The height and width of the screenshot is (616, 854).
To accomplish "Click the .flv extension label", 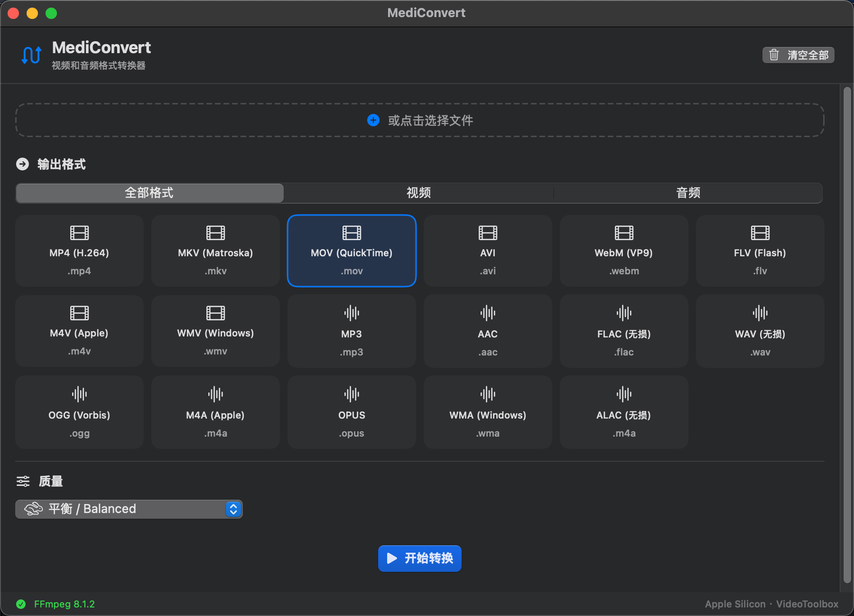I will [760, 271].
